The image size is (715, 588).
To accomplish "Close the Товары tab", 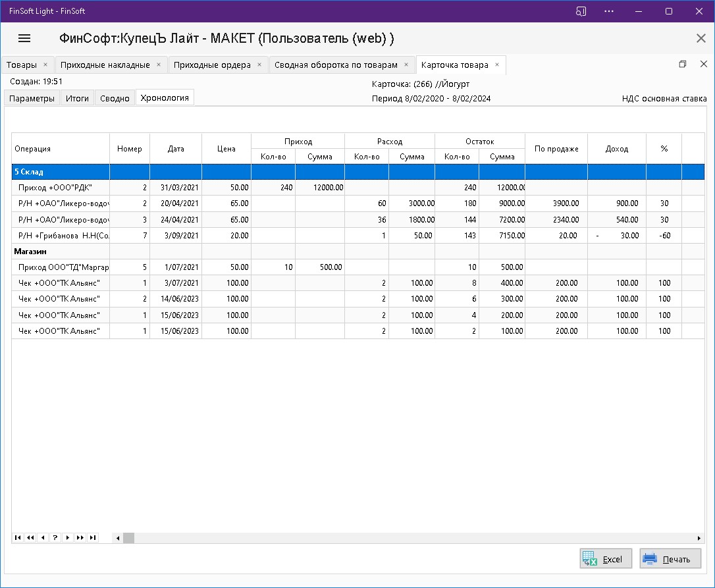I will pos(45,65).
